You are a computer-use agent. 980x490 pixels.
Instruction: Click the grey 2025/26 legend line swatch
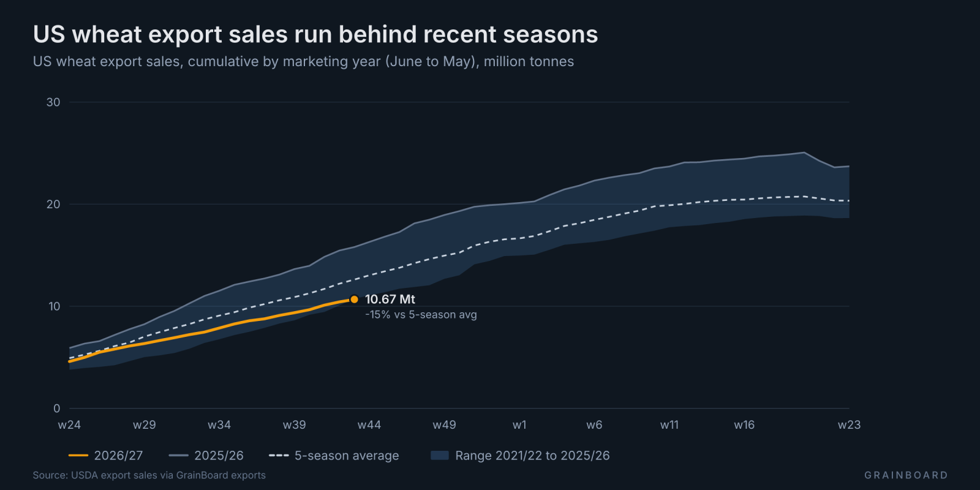click(179, 456)
